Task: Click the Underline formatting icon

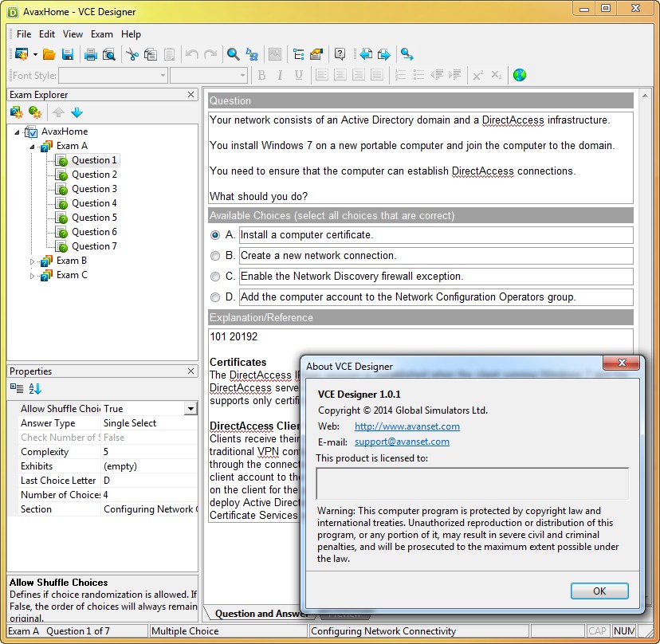Action: [298, 76]
